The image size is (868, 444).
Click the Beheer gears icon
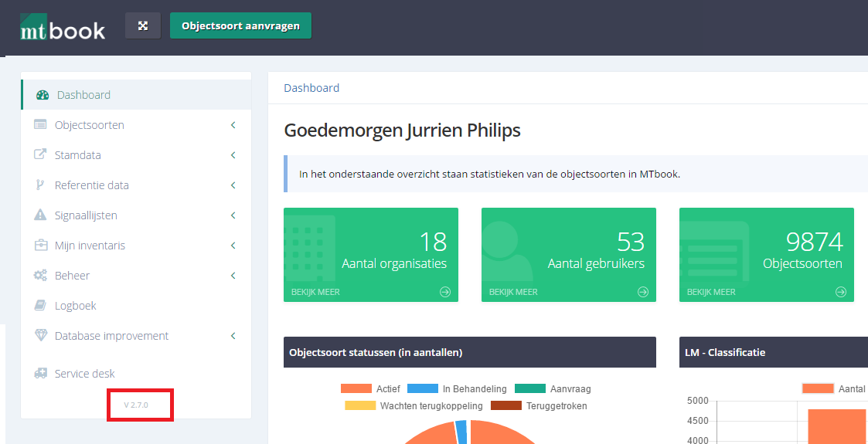click(40, 276)
